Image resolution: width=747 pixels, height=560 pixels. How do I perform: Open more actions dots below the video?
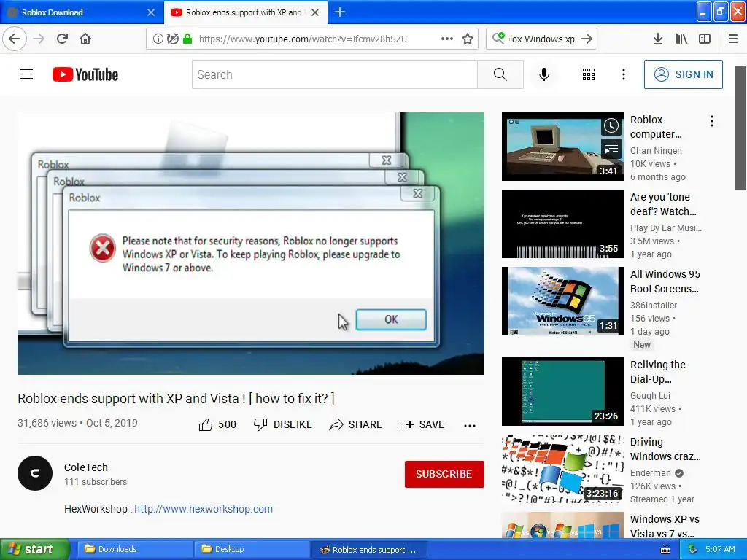click(x=470, y=426)
